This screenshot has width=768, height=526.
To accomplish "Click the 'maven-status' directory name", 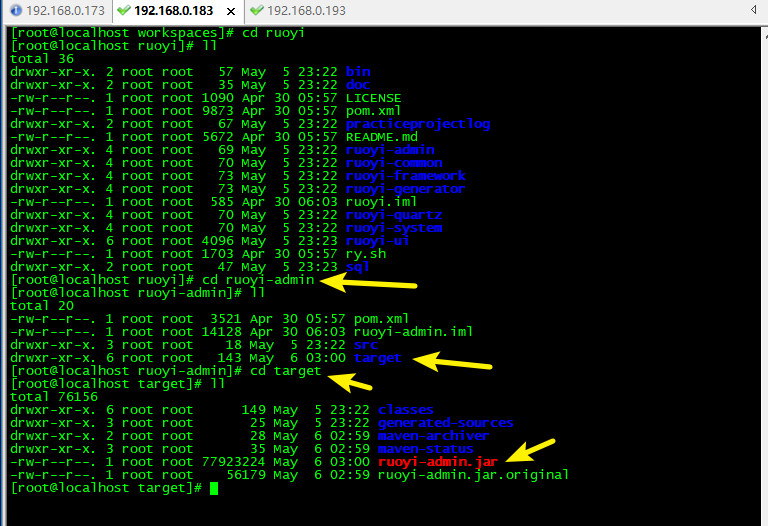I will pyautogui.click(x=426, y=449).
